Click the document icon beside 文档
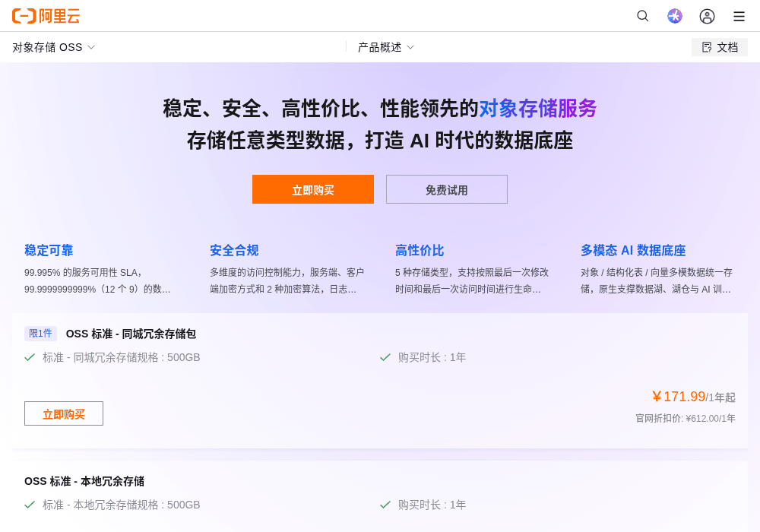The width and height of the screenshot is (760, 532). 707,47
